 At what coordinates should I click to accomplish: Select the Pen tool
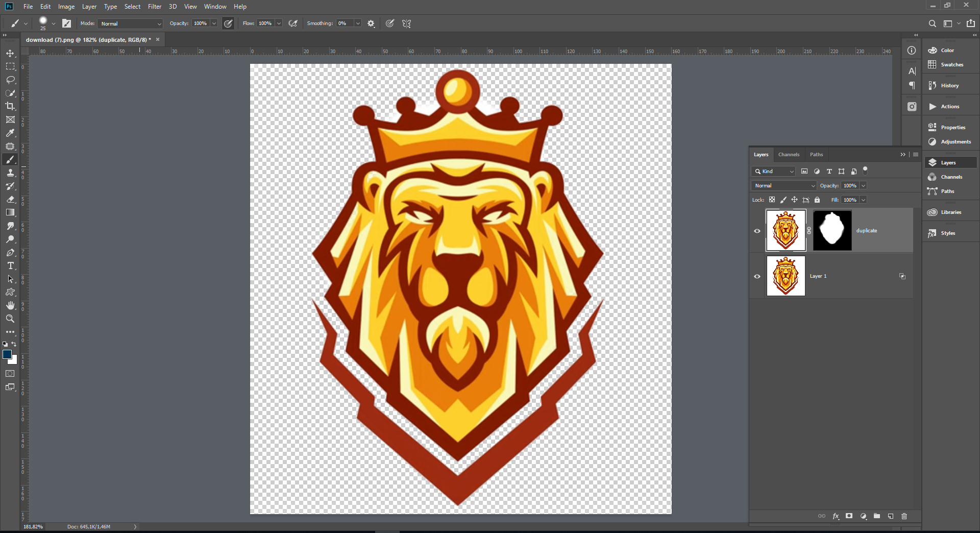[x=10, y=253]
